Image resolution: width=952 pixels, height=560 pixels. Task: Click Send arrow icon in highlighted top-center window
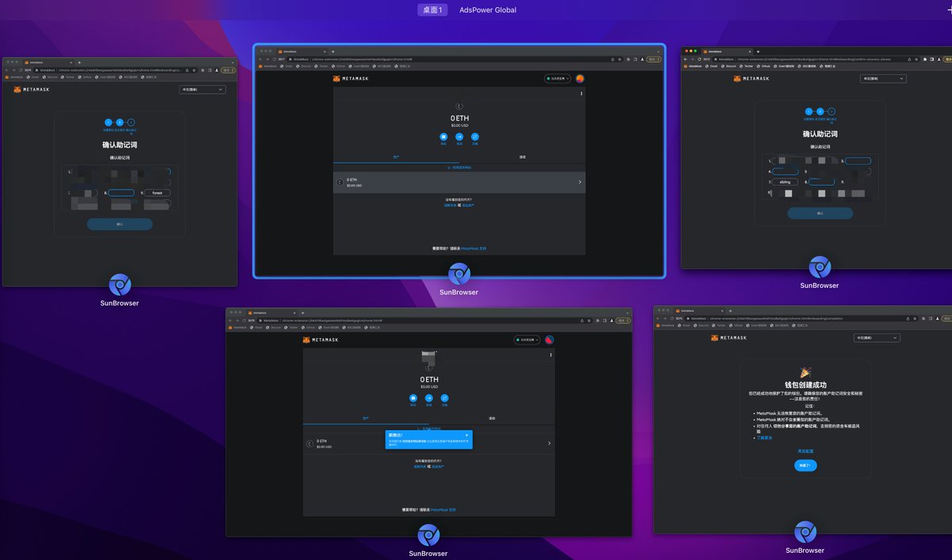pyautogui.click(x=459, y=136)
